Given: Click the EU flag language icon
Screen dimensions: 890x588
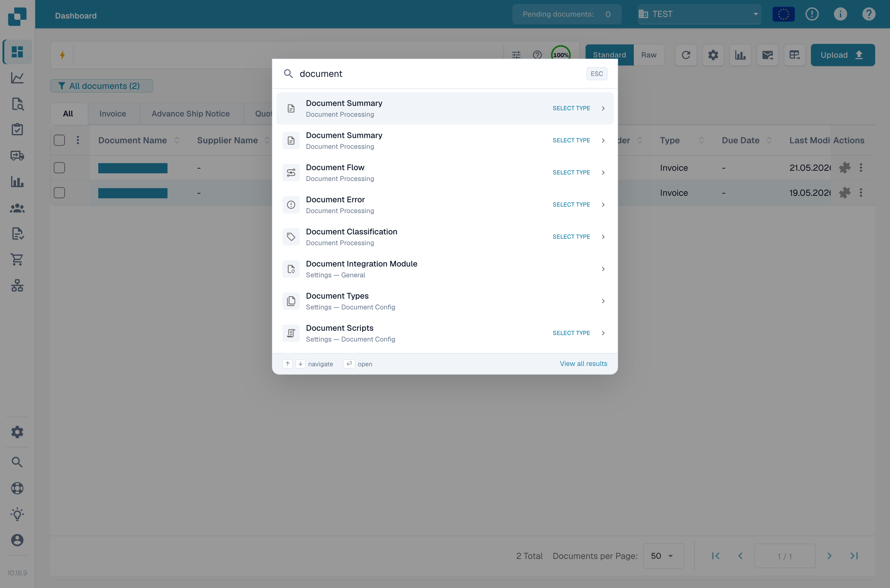Looking at the screenshot, I should click(783, 14).
